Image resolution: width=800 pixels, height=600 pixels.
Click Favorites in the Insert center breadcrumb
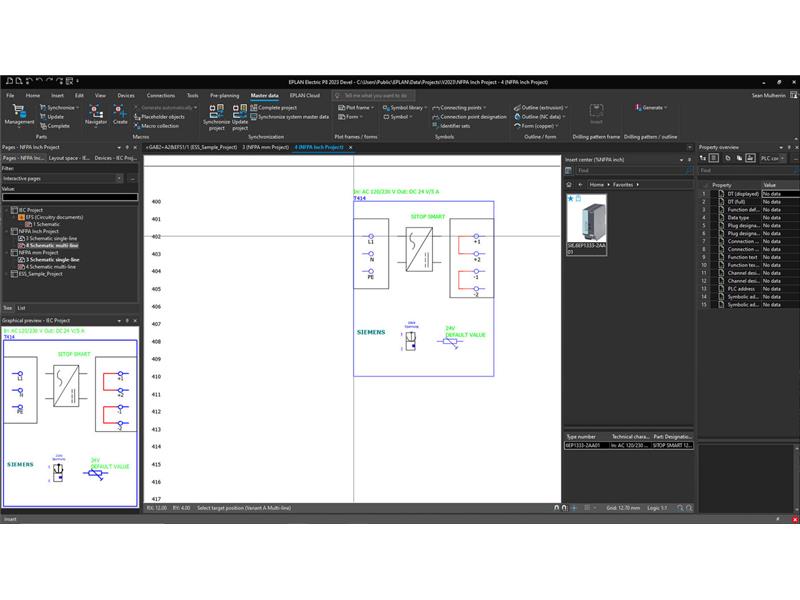click(622, 184)
